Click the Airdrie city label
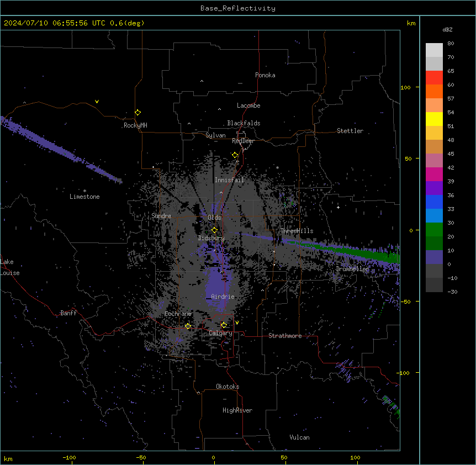This screenshot has height=465, width=476. (223, 297)
